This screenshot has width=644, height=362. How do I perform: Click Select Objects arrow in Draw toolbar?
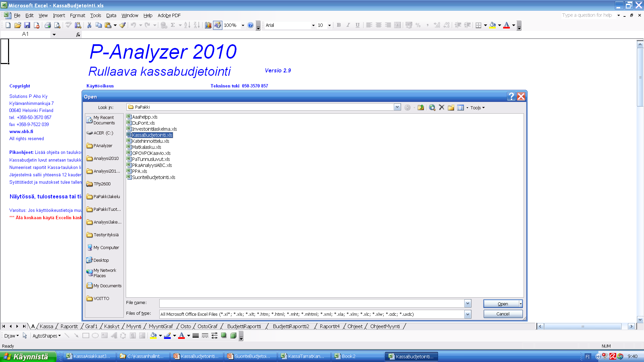pyautogui.click(x=25, y=336)
